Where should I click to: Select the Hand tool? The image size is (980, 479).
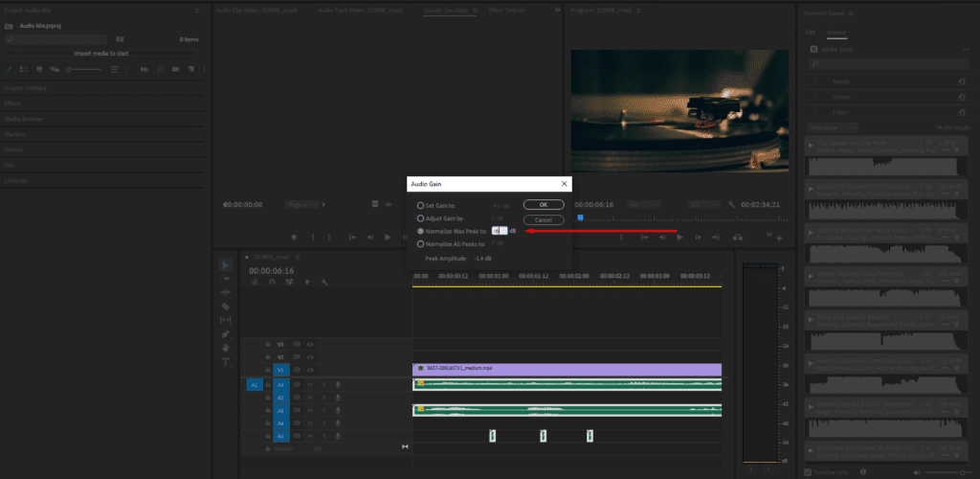(225, 347)
